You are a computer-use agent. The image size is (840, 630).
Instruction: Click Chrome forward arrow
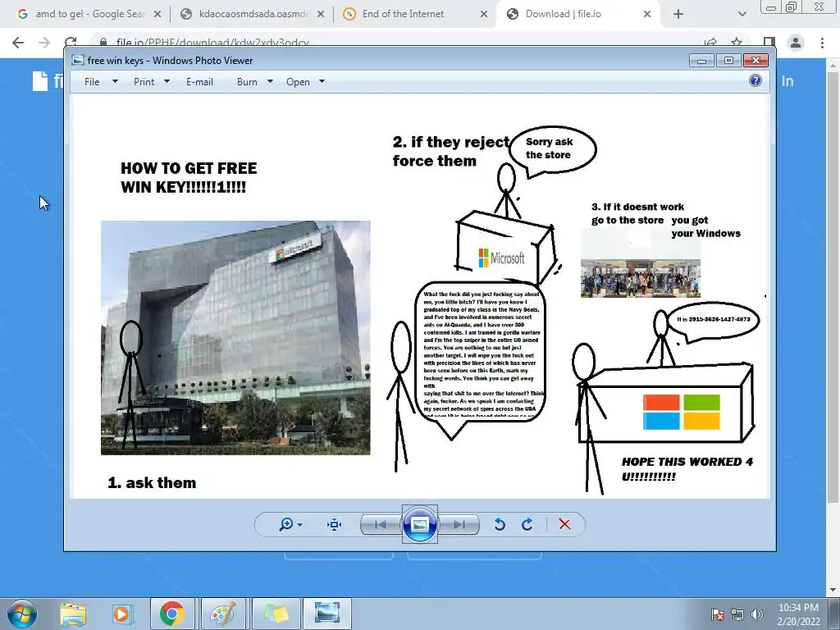(44, 43)
